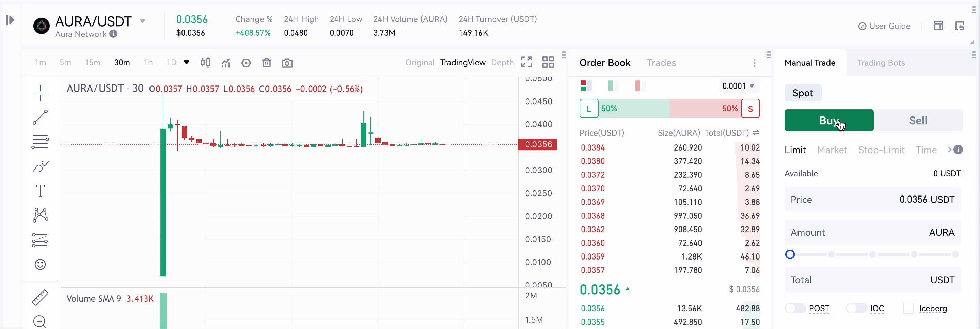The width and height of the screenshot is (980, 329).
Task: Open the candlestick chart type selector
Action: (205, 62)
